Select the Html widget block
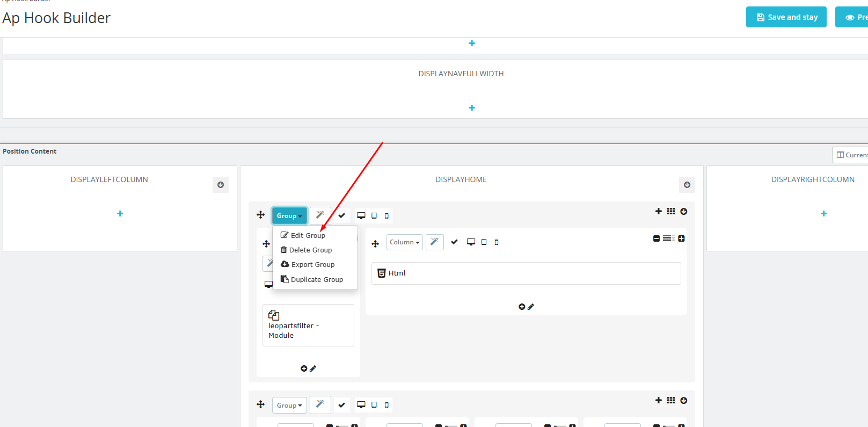 click(526, 273)
